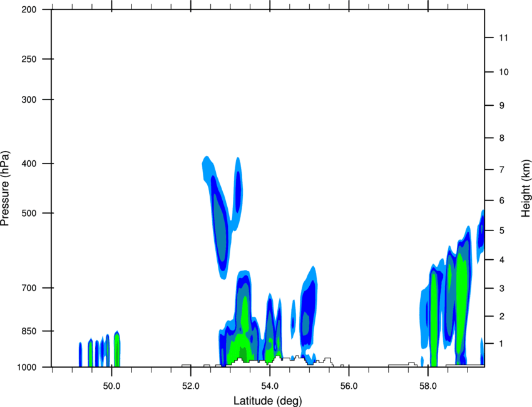Click the 500 pressure tick label
The height and width of the screenshot is (407, 532).
29,213
